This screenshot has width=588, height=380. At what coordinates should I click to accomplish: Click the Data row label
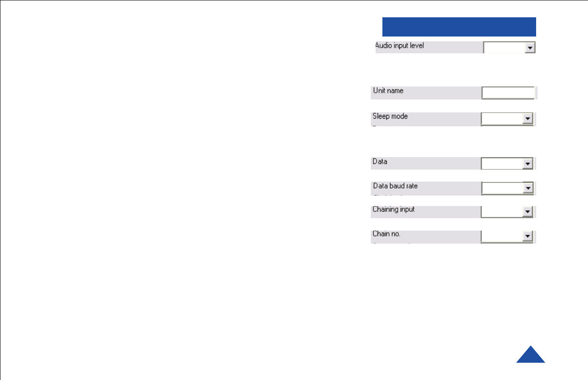pyautogui.click(x=380, y=161)
